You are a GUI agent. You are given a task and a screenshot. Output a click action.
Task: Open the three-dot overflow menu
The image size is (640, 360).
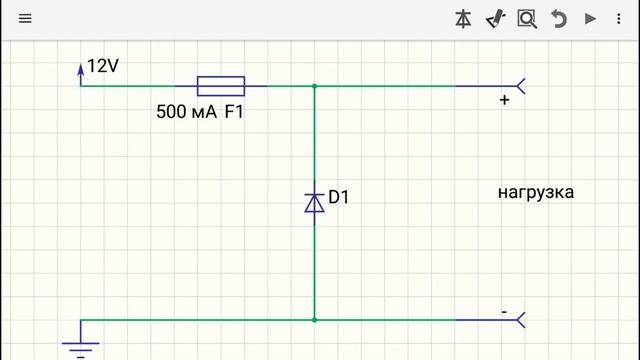(x=619, y=19)
